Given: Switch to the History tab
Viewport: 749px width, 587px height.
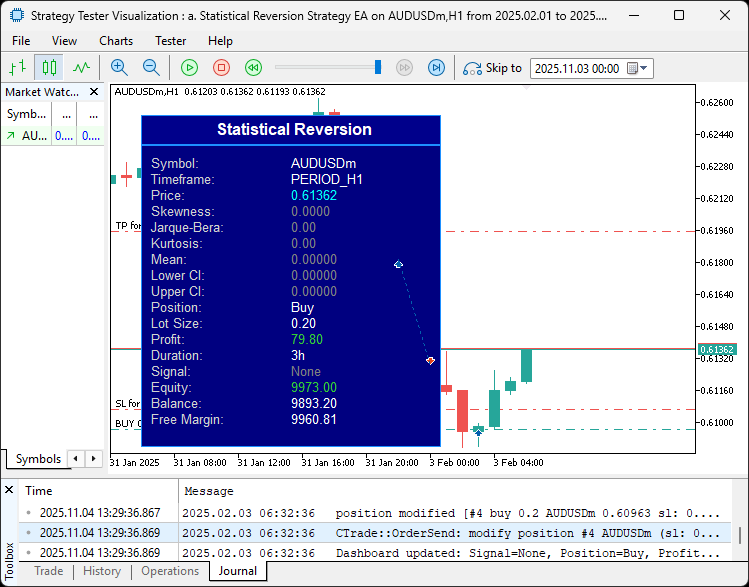Looking at the screenshot, I should pyautogui.click(x=102, y=571).
